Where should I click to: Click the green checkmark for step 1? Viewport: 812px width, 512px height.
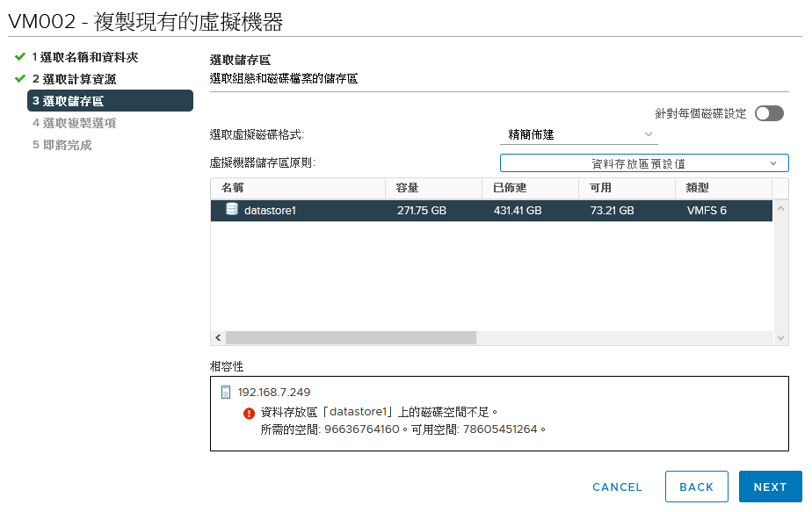coord(20,56)
